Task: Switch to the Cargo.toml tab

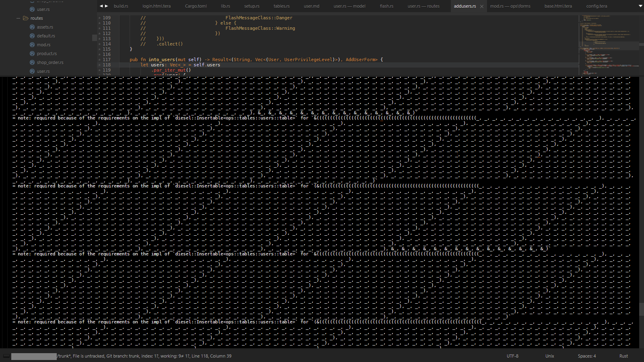Action: click(196, 6)
